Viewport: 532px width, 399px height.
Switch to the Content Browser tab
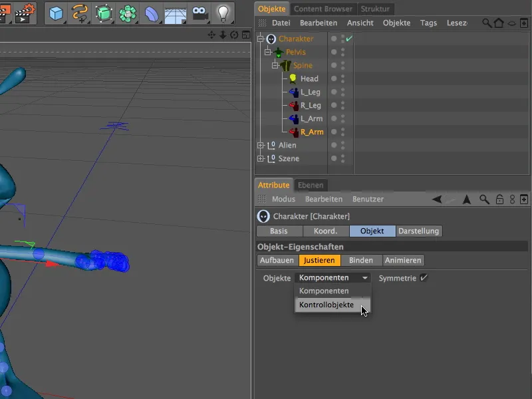[323, 9]
